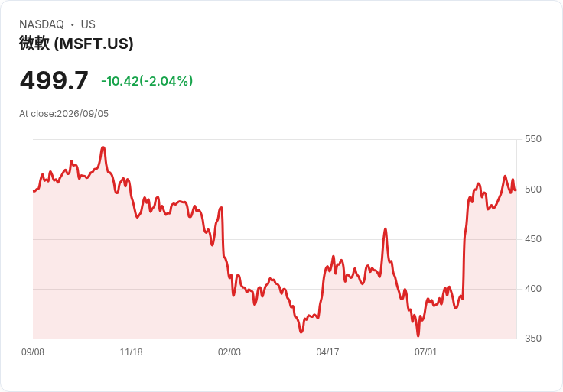
Task: Click the 04/17 x-axis date label
Action: click(327, 352)
